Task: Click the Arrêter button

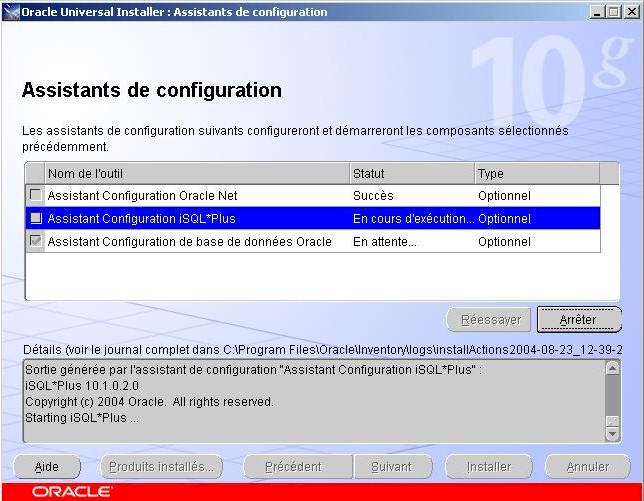Action: [578, 320]
